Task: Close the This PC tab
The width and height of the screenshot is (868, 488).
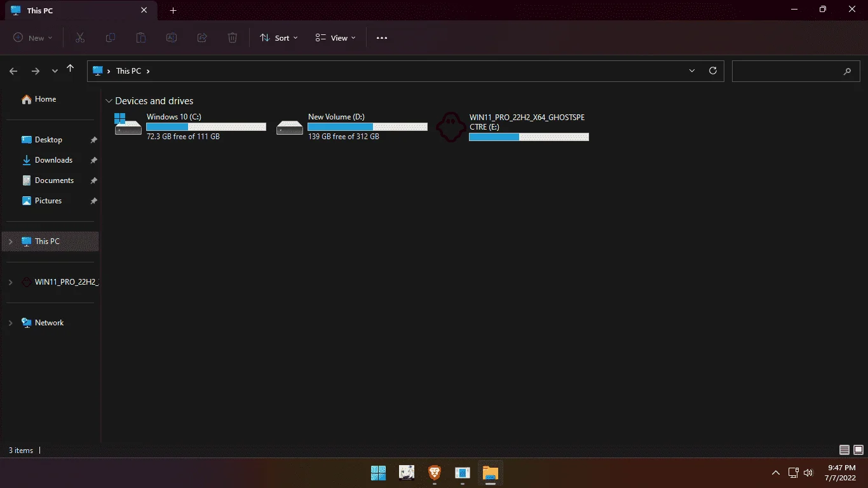Action: coord(144,11)
